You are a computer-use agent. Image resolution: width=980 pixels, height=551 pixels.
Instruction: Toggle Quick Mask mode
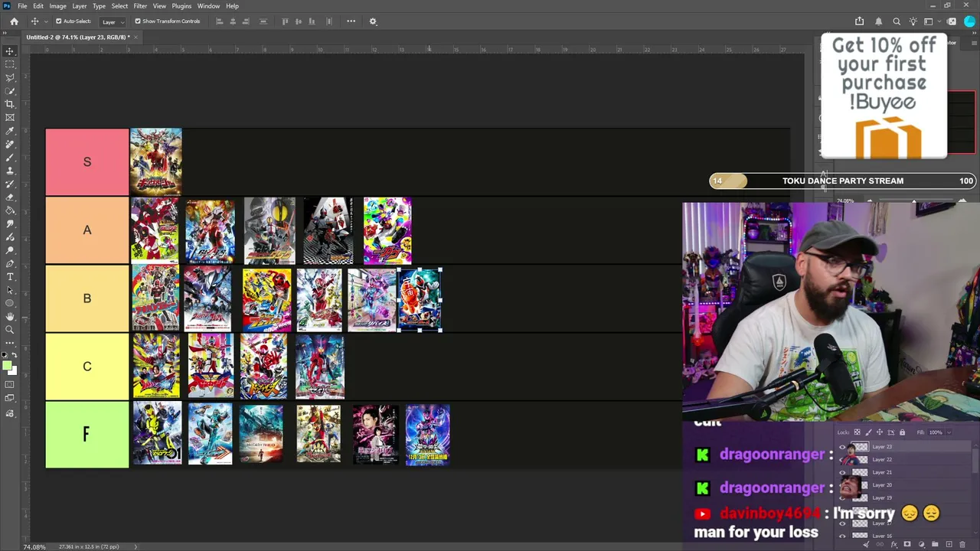coord(10,385)
